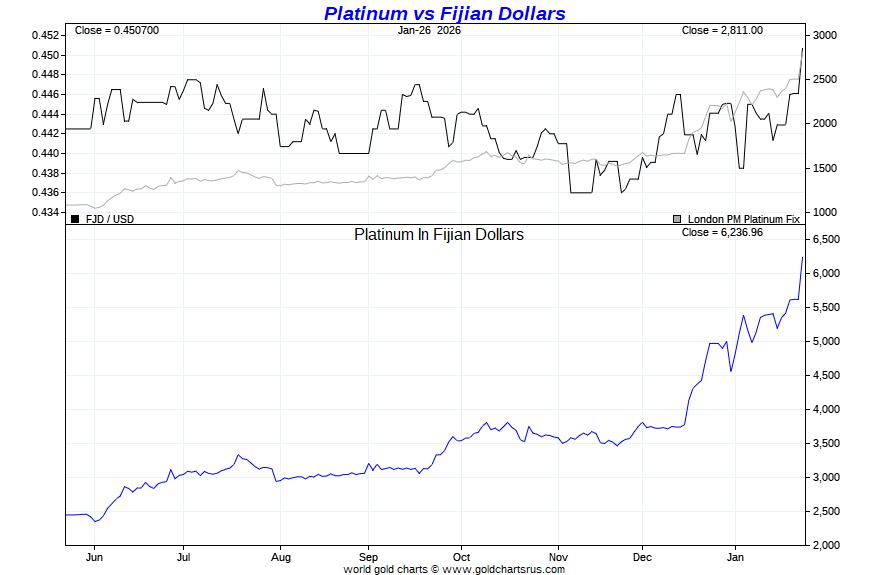Screen dimensions: 890x575
Task: Click the '1500' upper right axis value
Action: [825, 169]
